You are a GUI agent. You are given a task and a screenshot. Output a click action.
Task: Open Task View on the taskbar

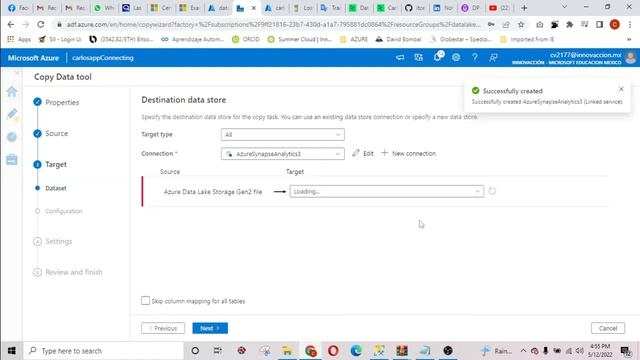218,351
